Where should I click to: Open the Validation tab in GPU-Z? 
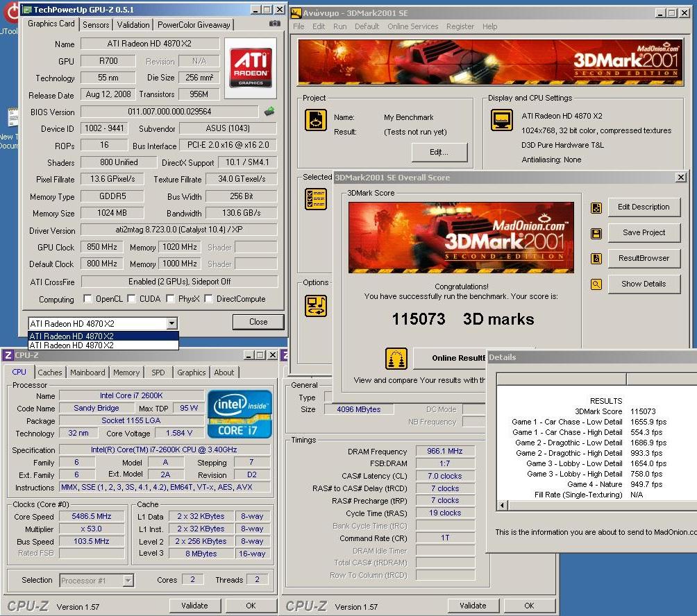(x=133, y=25)
